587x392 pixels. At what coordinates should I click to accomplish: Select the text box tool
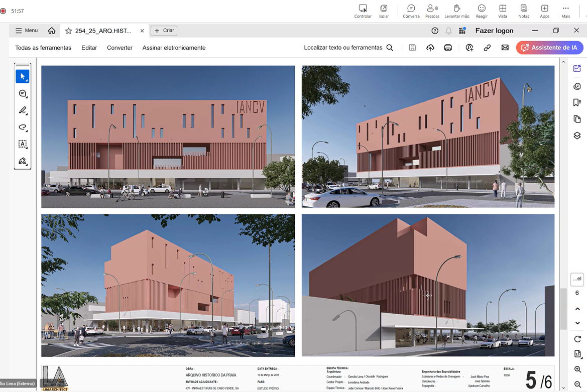23,144
